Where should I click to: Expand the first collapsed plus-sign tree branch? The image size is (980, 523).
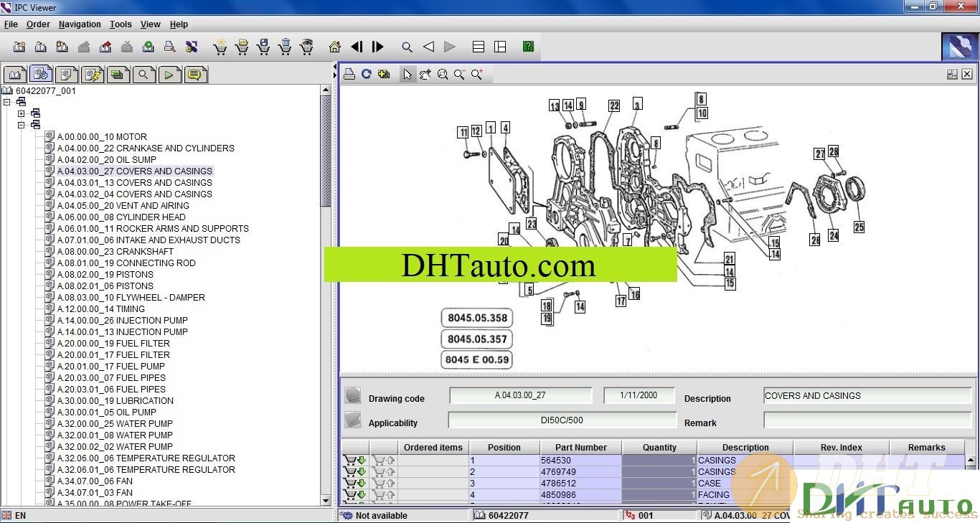(22, 113)
